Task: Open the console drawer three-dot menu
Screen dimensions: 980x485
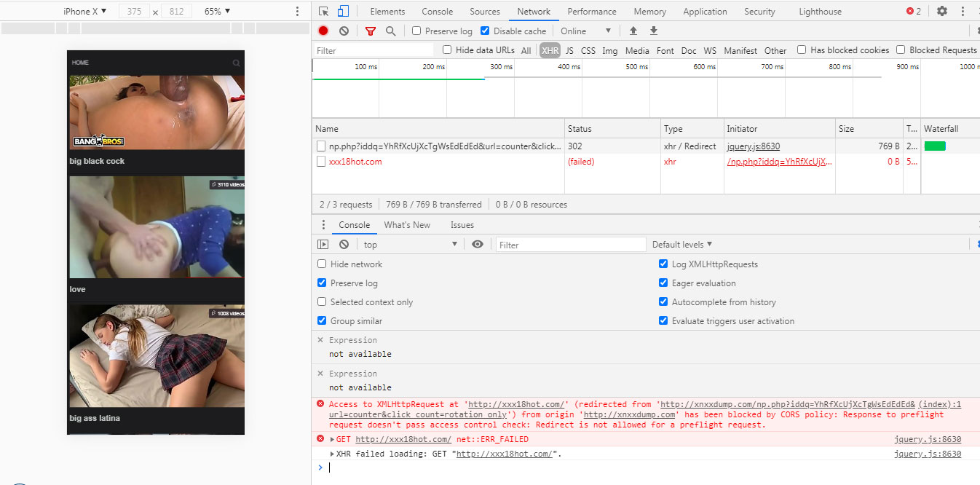Action: [323, 224]
